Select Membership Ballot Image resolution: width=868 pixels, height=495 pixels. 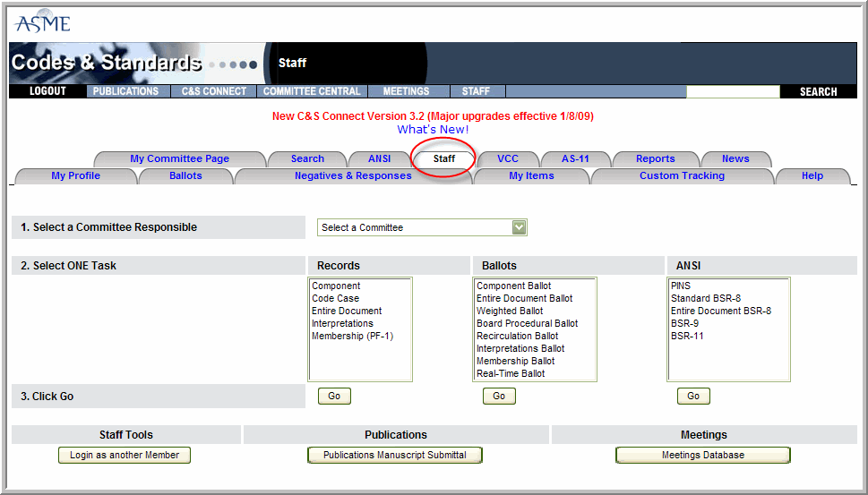[515, 361]
